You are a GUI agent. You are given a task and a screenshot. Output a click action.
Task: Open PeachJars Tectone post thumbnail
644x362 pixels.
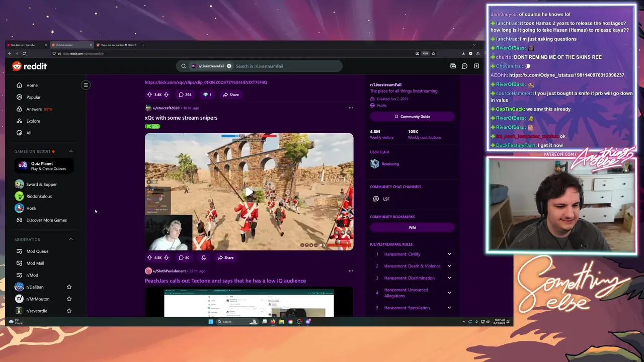pyautogui.click(x=249, y=303)
